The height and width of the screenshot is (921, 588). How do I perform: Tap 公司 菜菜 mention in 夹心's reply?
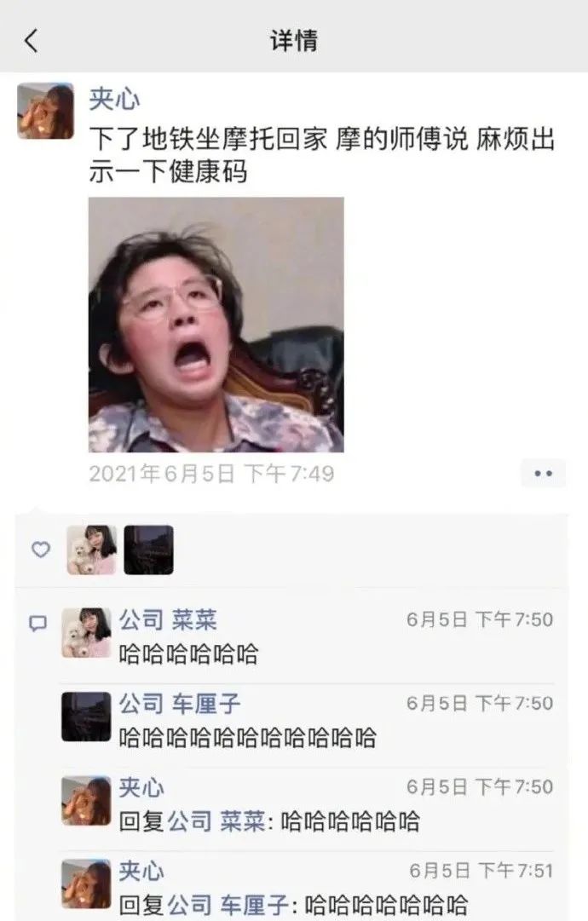pyautogui.click(x=216, y=821)
